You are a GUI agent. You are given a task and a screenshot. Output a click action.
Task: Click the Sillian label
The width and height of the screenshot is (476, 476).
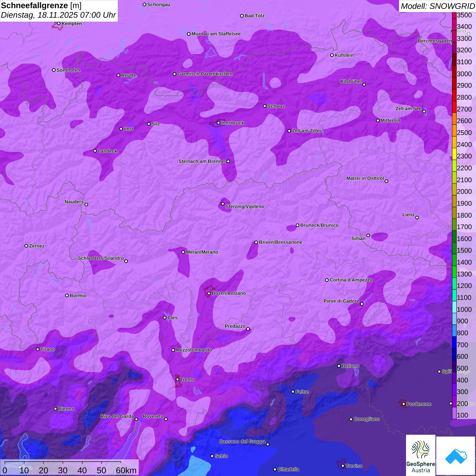358,238
